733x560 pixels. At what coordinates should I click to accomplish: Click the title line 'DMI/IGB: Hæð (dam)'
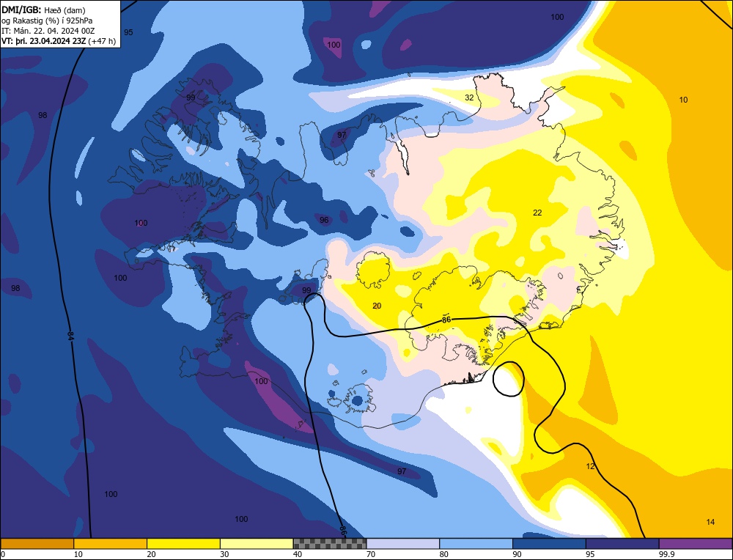43,10
